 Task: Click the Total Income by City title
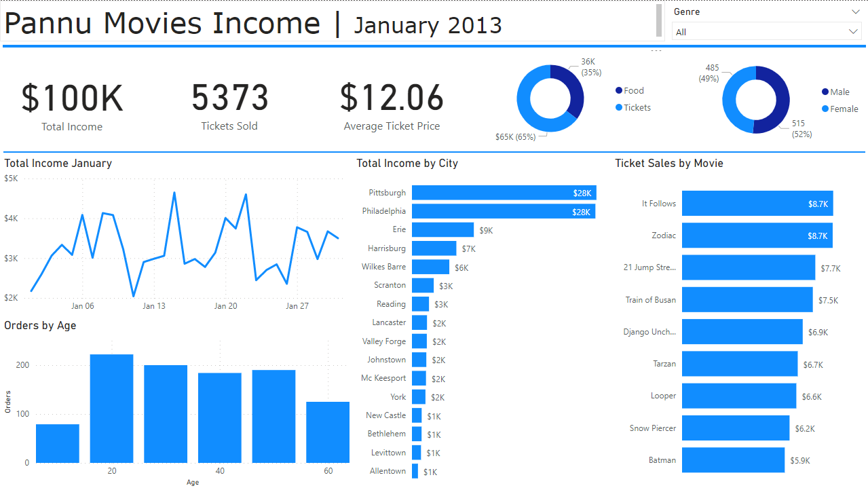[x=407, y=163]
